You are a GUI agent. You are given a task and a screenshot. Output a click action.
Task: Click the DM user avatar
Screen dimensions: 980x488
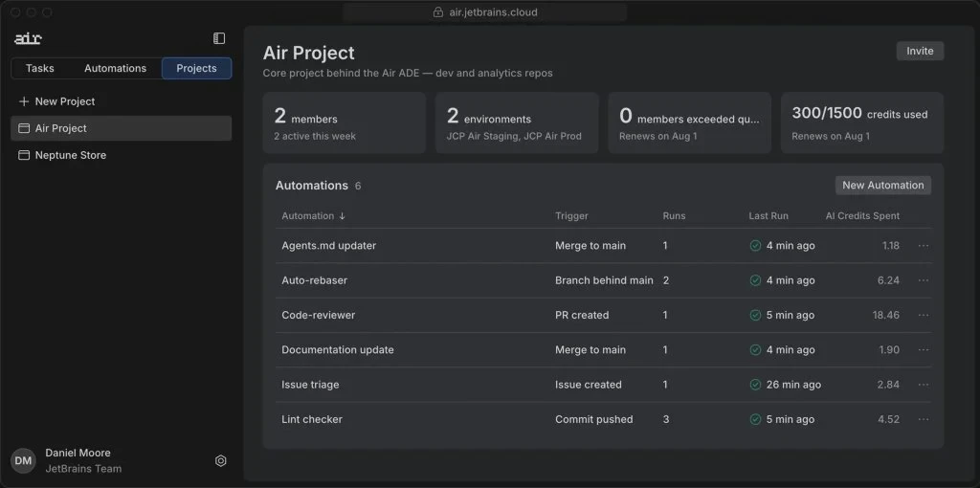pyautogui.click(x=23, y=461)
